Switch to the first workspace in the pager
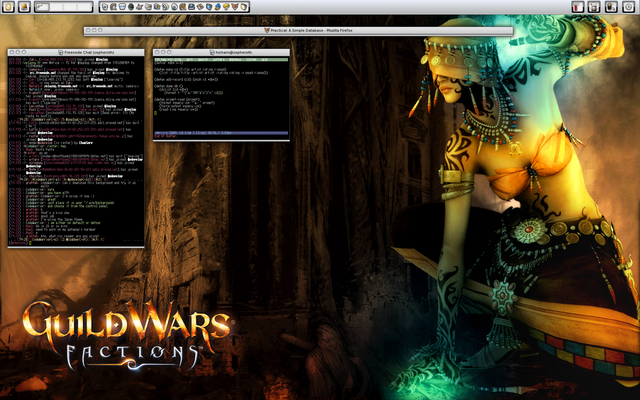This screenshot has height=400, width=640. 42,7
